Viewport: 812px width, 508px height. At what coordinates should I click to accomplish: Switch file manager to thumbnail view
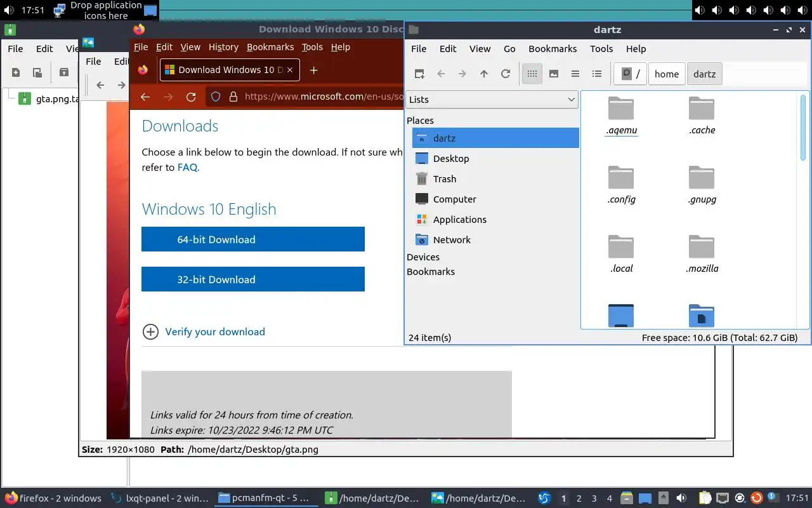click(554, 74)
